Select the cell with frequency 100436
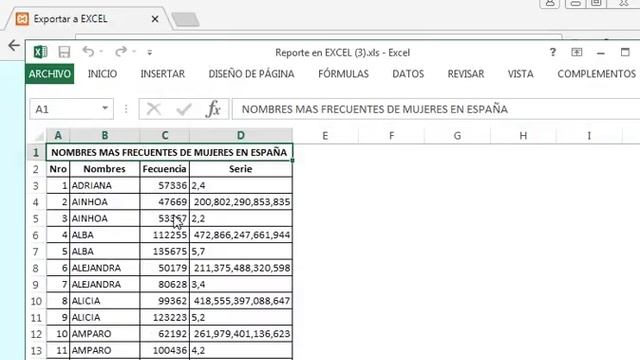Image resolution: width=640 pixels, height=360 pixels. 164,351
